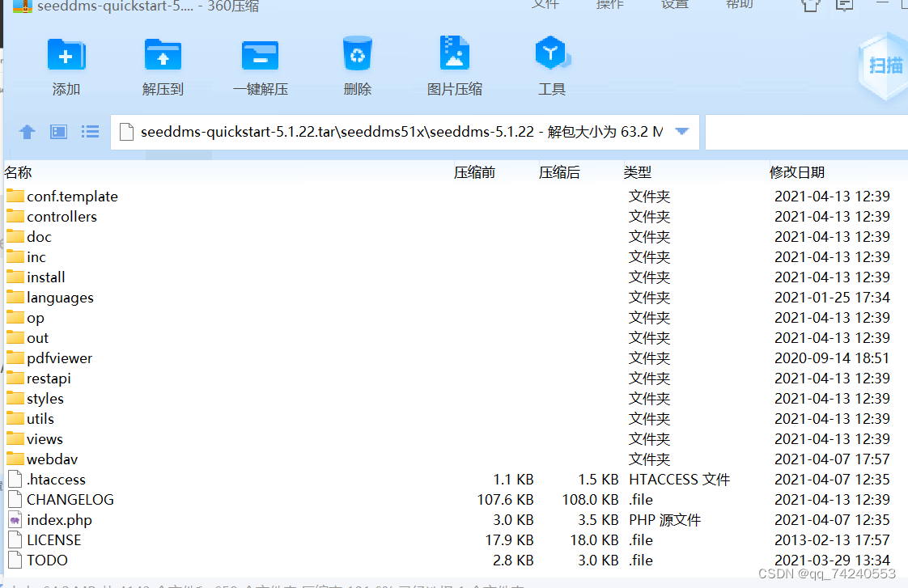The height and width of the screenshot is (588, 908).
Task: Click the '2021-01-25 17:34' date cell
Action: tap(832, 298)
